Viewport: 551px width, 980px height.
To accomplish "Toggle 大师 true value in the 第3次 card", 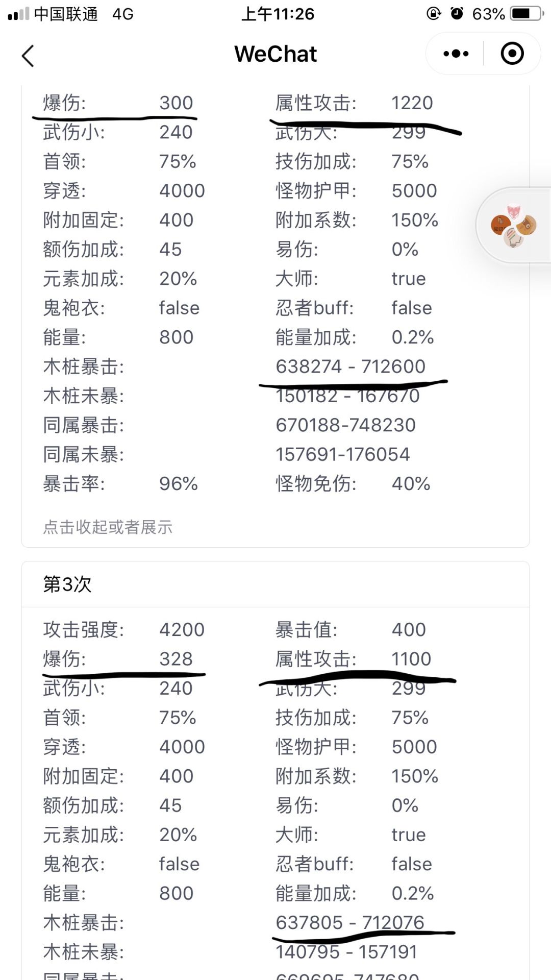I will (x=408, y=835).
